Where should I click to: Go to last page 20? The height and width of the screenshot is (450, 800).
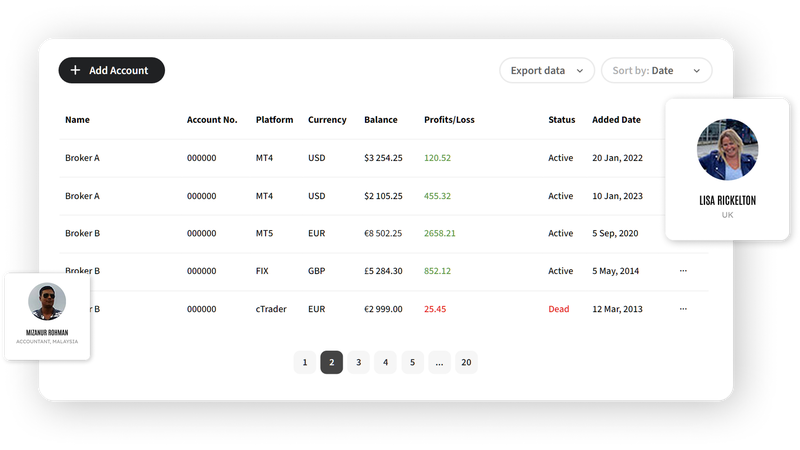466,363
